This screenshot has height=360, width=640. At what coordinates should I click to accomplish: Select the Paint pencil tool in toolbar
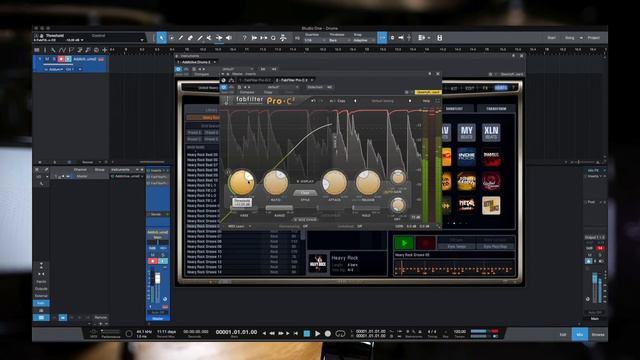click(x=200, y=38)
